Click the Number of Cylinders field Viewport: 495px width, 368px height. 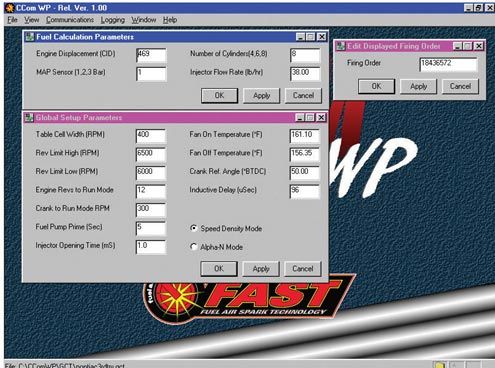pos(305,55)
